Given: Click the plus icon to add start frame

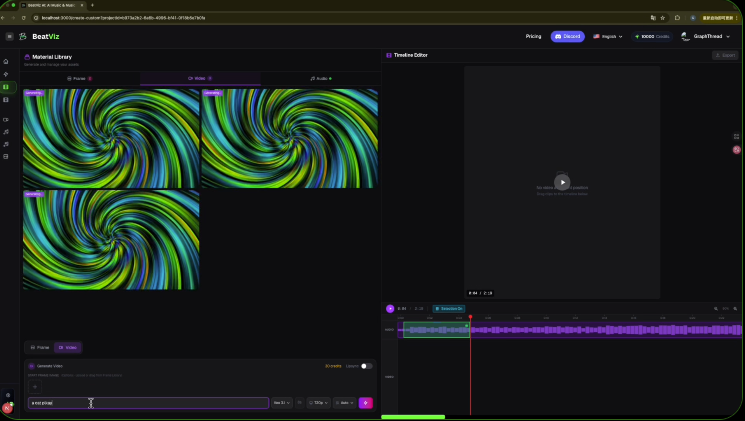Looking at the screenshot, I should (x=35, y=386).
